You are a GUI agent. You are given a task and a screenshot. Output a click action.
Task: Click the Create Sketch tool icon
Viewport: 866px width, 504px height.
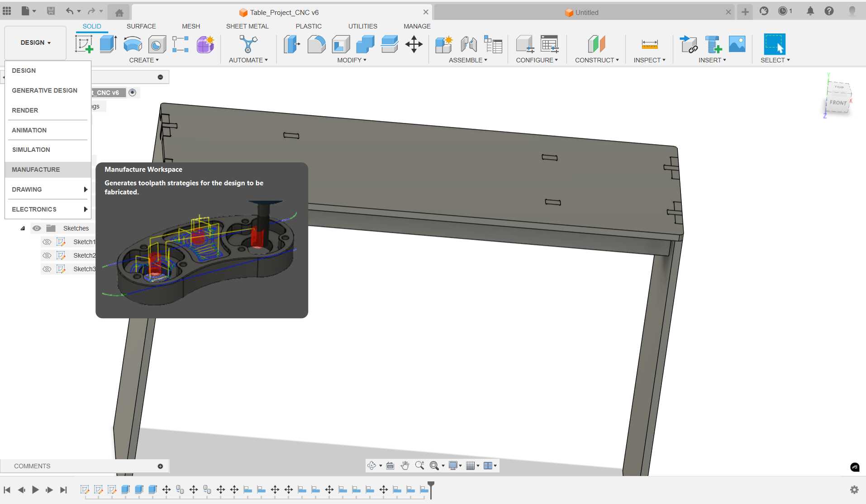coord(84,44)
